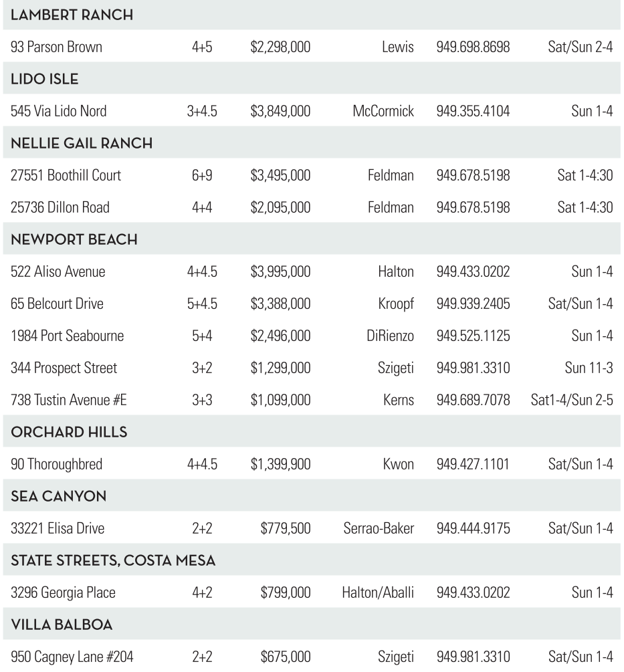Select the Nellie Gail Ranch heading

(82, 143)
